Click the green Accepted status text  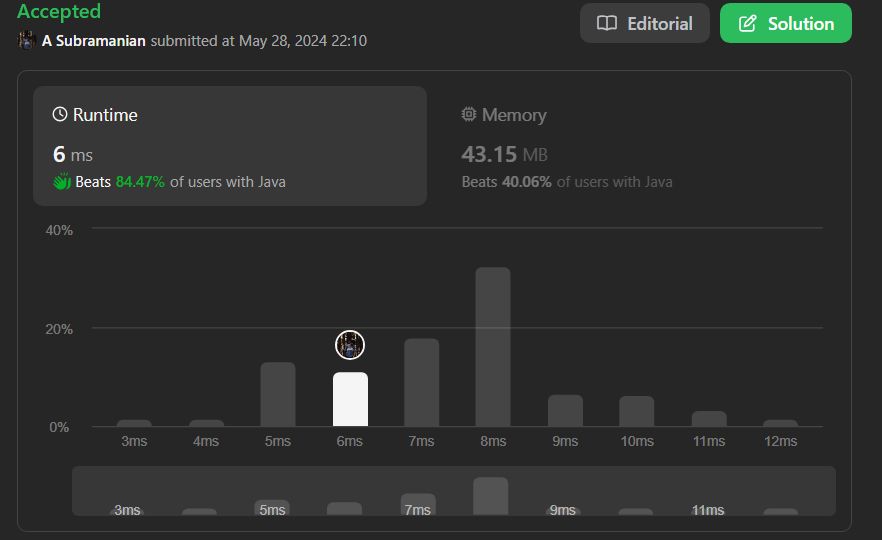59,11
